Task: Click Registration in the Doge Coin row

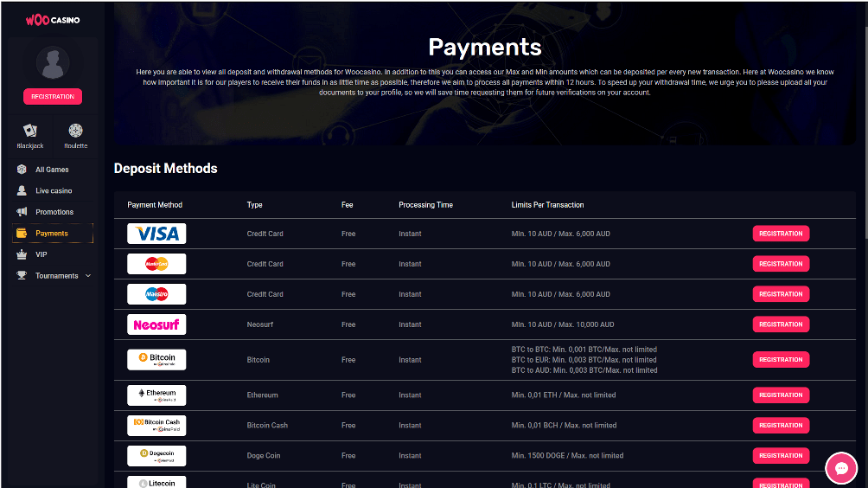Action: click(781, 455)
